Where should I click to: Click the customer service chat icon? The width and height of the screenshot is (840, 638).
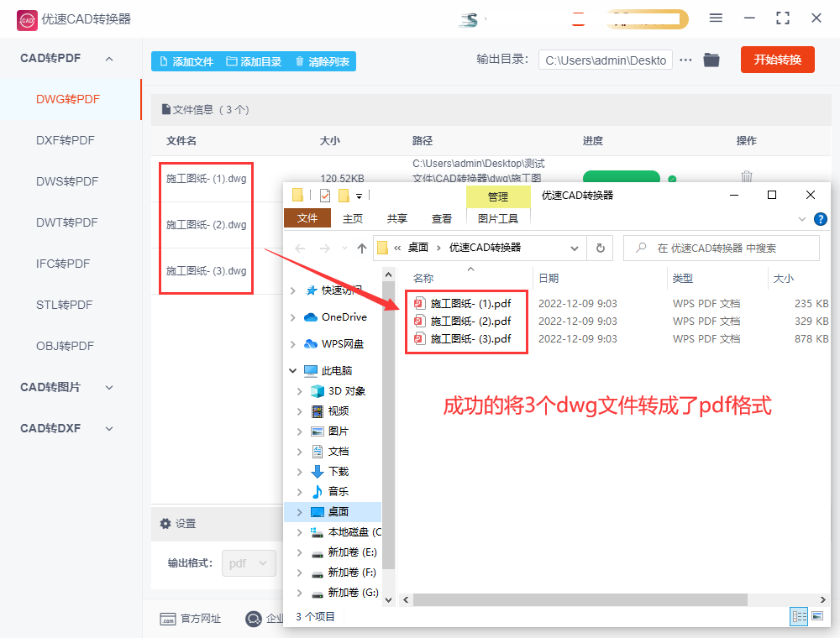[253, 619]
